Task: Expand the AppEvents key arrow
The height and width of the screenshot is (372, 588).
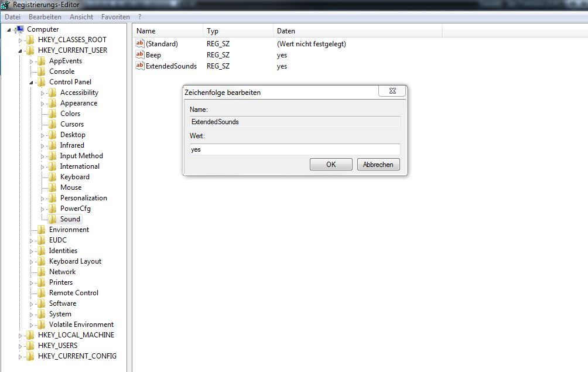Action: click(32, 61)
